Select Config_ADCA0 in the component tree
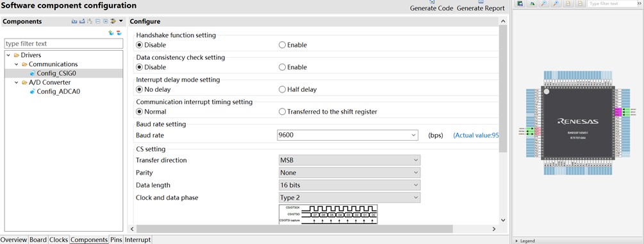Viewport: 644px width, 244px height. point(58,91)
